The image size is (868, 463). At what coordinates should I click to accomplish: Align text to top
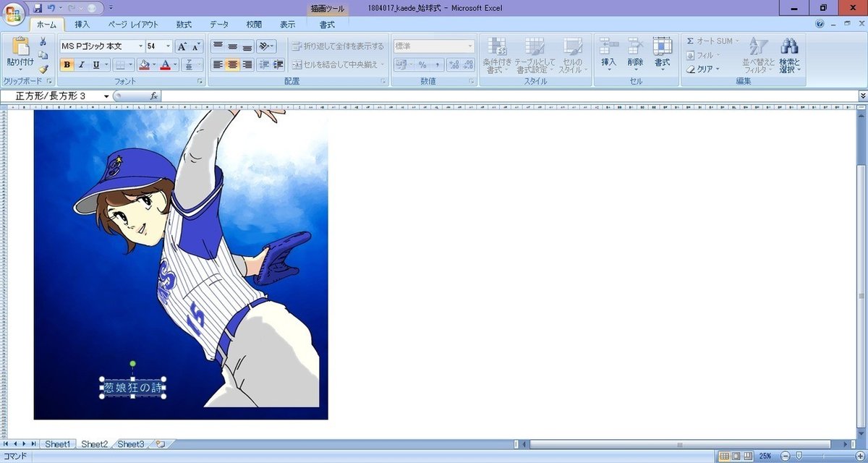pos(218,46)
